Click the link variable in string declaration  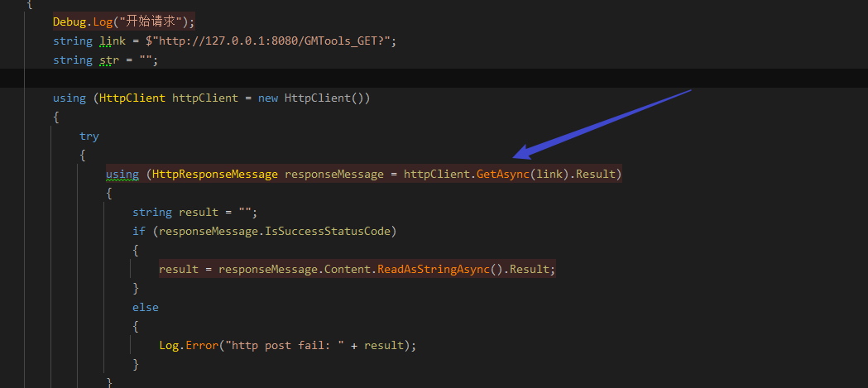point(113,41)
